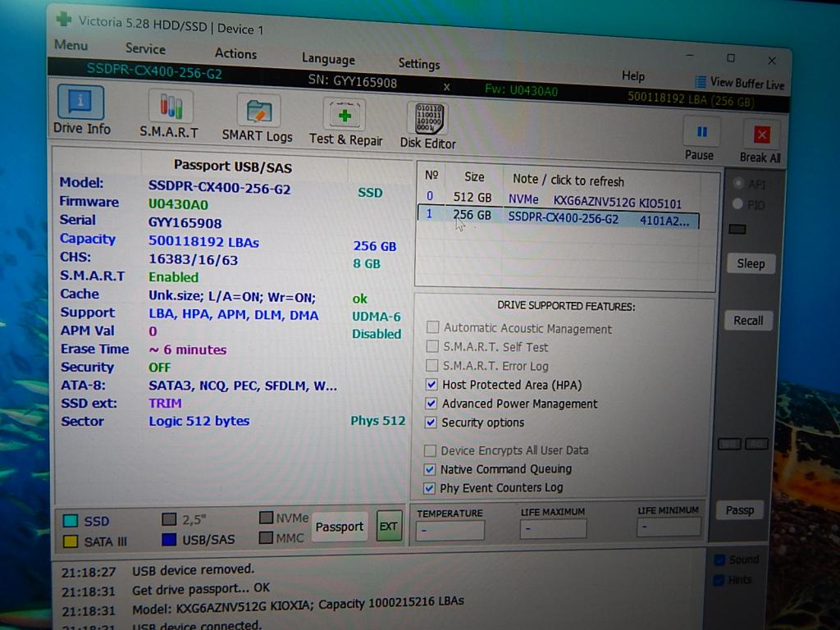The image size is (840, 630).
Task: Open the Service menu
Action: (x=145, y=48)
